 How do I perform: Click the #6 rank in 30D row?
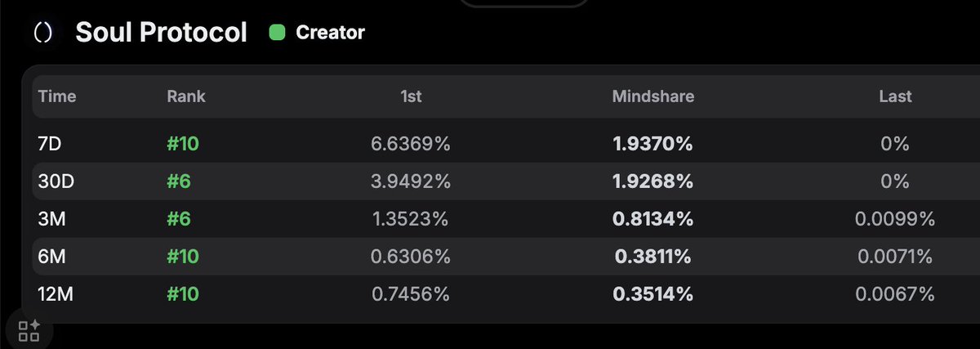pyautogui.click(x=179, y=181)
